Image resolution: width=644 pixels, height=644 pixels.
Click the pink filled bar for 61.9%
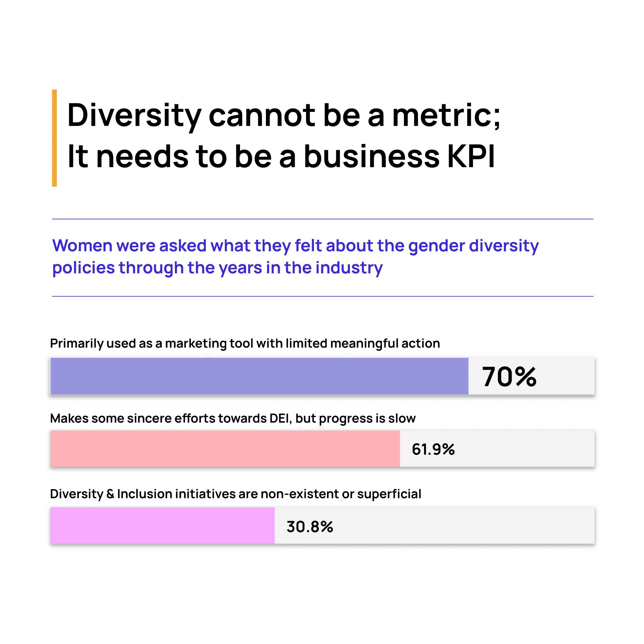point(225,449)
